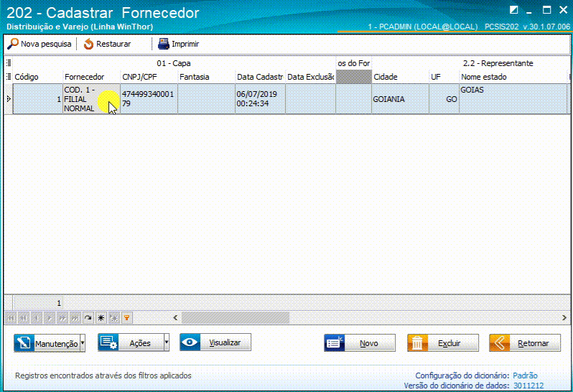Expand the Ações dropdown arrow
Viewport: 573px width, 392px height.
tap(167, 342)
